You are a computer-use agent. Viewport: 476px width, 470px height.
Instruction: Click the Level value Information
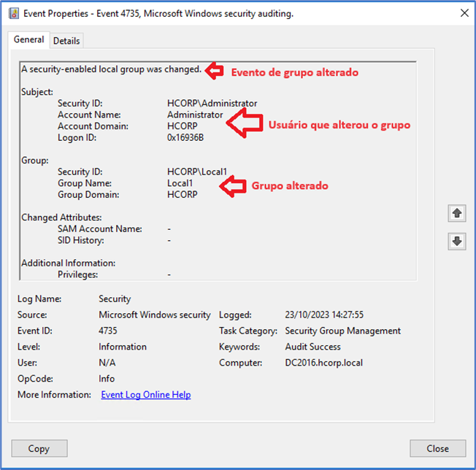[x=123, y=347]
